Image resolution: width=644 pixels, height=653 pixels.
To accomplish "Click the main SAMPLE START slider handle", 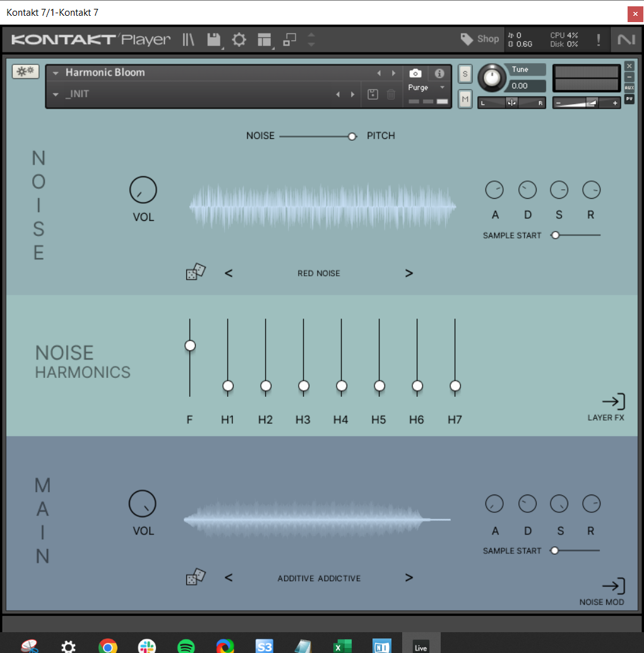I will pos(554,551).
